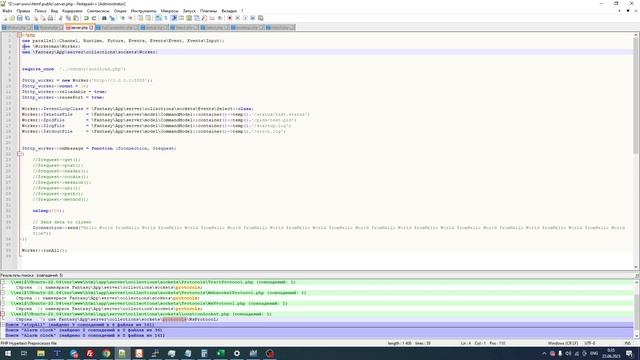
Task: Click 'require_once' line in editor
Action: [x=74, y=69]
